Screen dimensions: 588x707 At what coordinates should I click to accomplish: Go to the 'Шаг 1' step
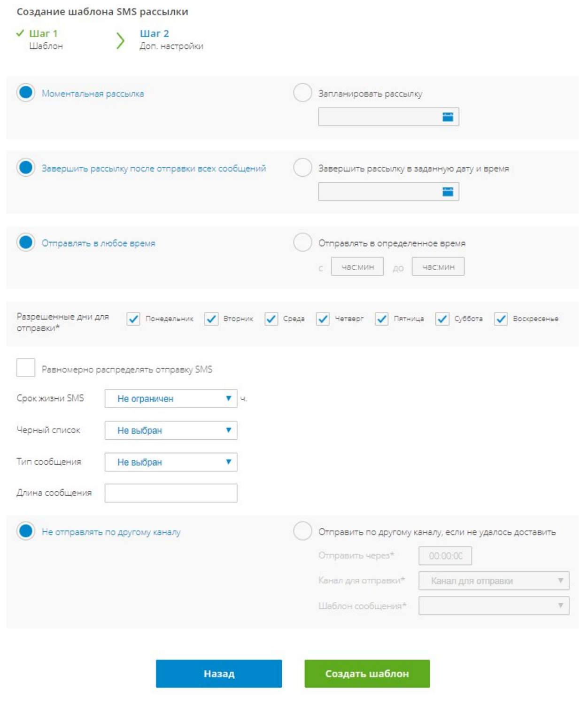tap(43, 34)
